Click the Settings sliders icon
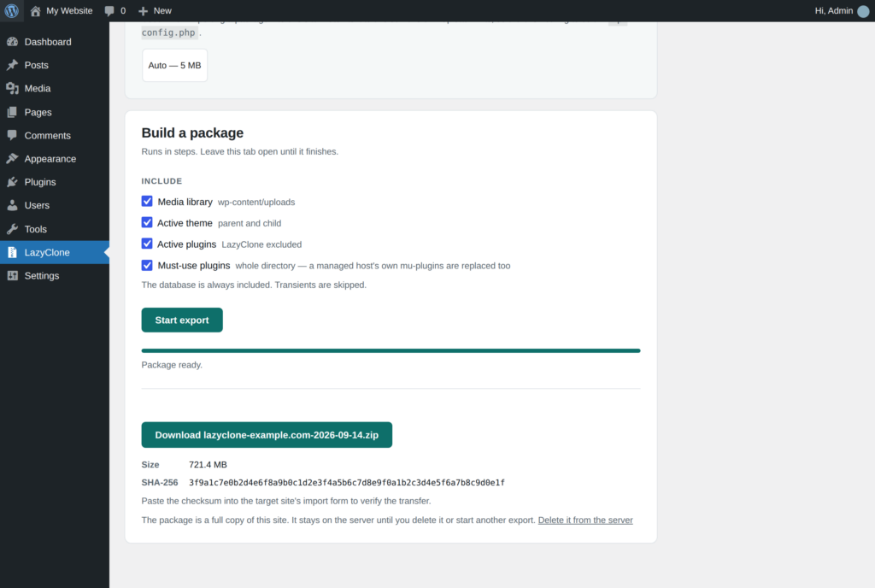The width and height of the screenshot is (875, 588). [x=12, y=275]
